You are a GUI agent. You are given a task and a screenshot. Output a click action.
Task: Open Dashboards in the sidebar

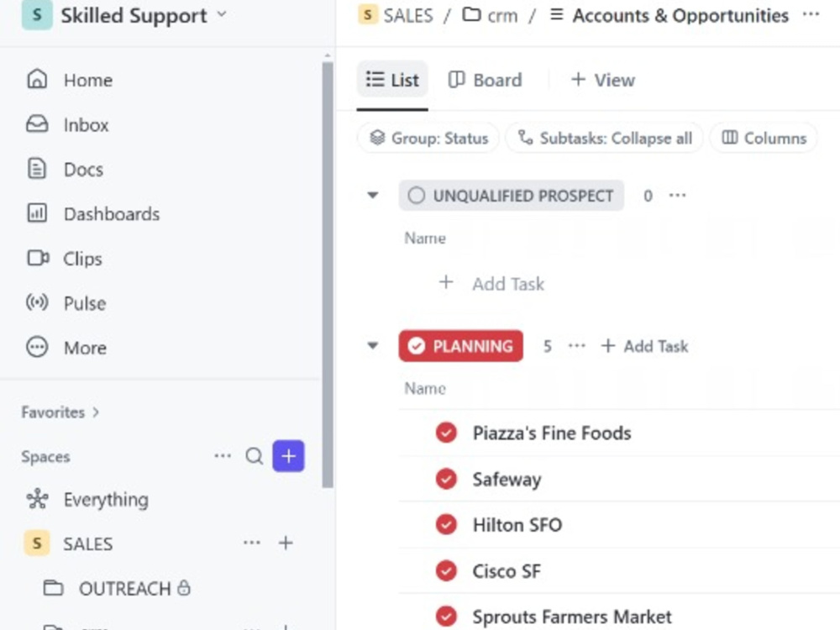92,213
